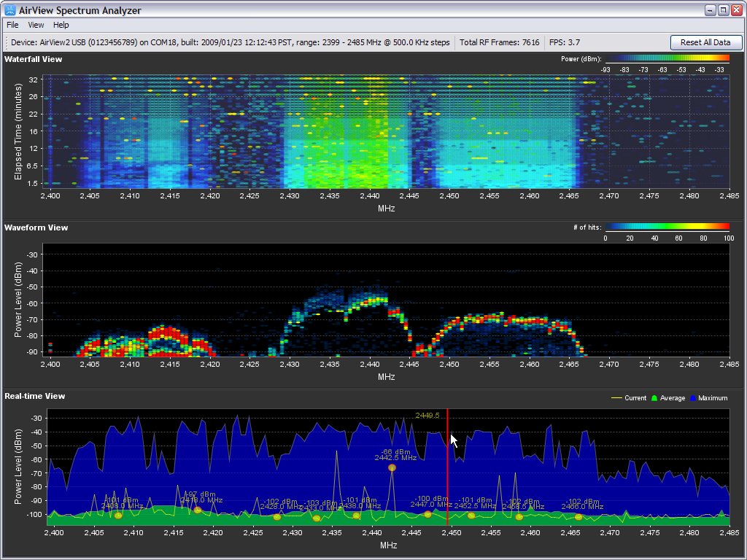Select the peak marker at 2442.5 MHz
This screenshot has width=747, height=560.
pos(392,467)
